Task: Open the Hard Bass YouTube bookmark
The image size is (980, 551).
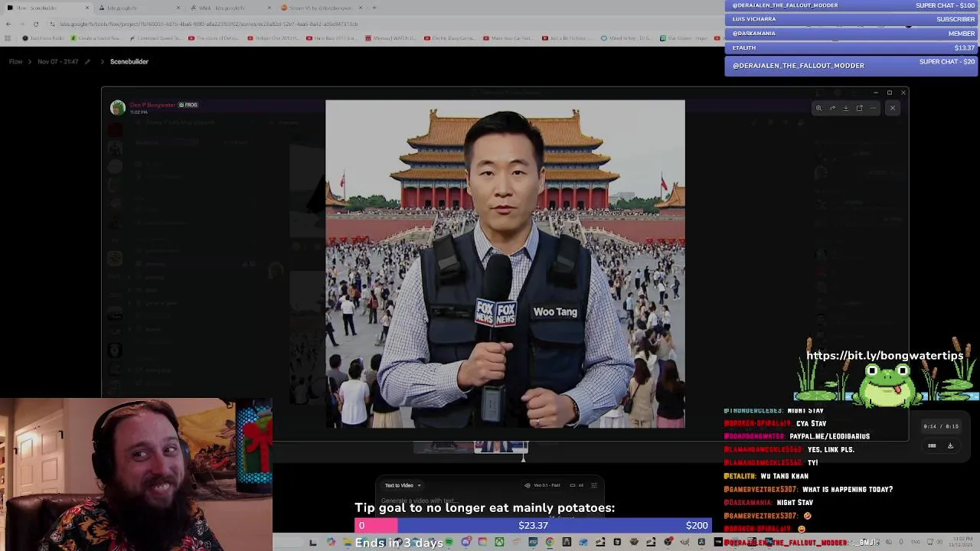Action: click(333, 37)
